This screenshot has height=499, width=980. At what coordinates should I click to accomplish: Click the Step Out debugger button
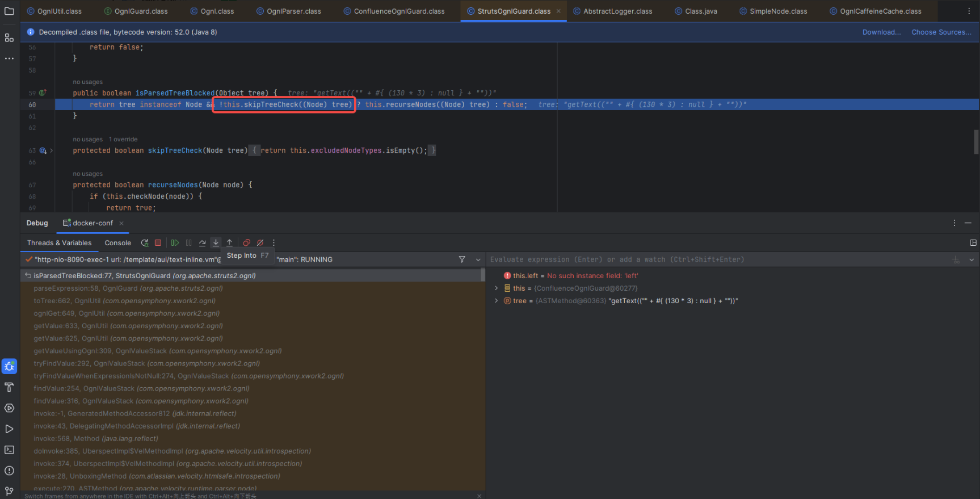[229, 243]
